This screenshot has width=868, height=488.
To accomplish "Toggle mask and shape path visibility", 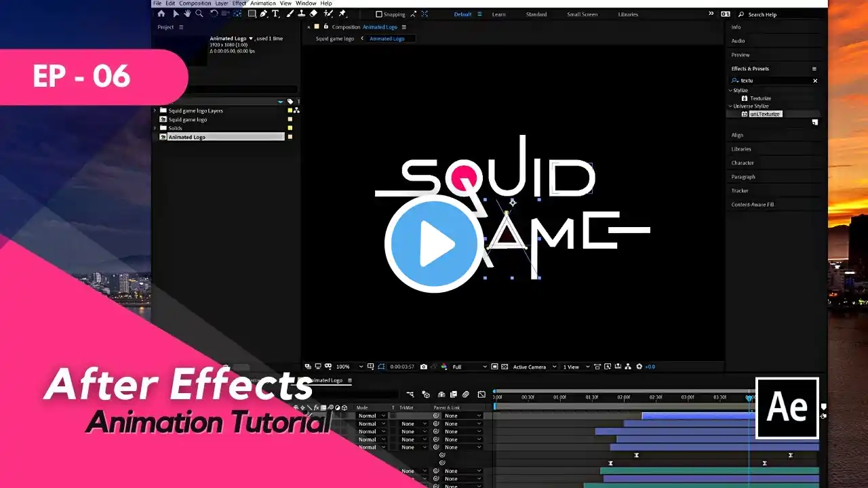I will coord(382,367).
